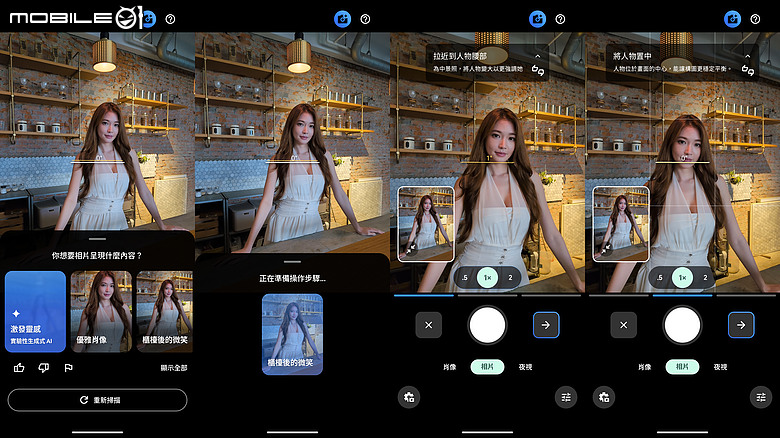Tap second step progress segment under 拉近到人物腰部

click(x=488, y=295)
